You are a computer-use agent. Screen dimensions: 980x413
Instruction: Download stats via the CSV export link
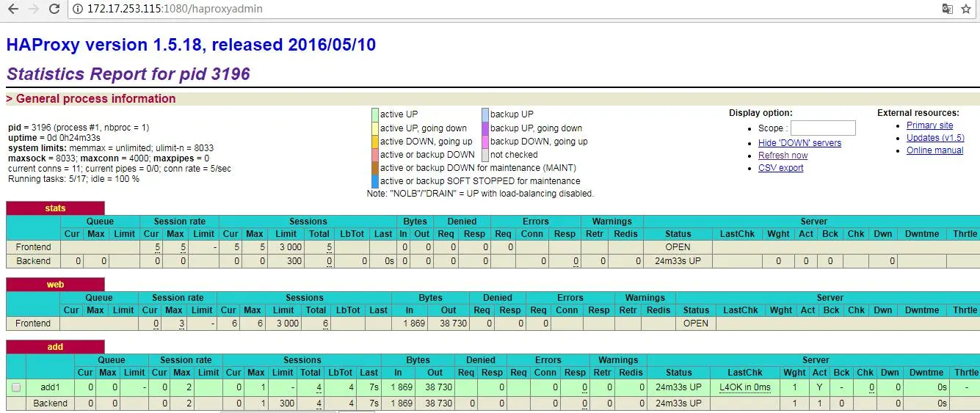click(x=780, y=168)
